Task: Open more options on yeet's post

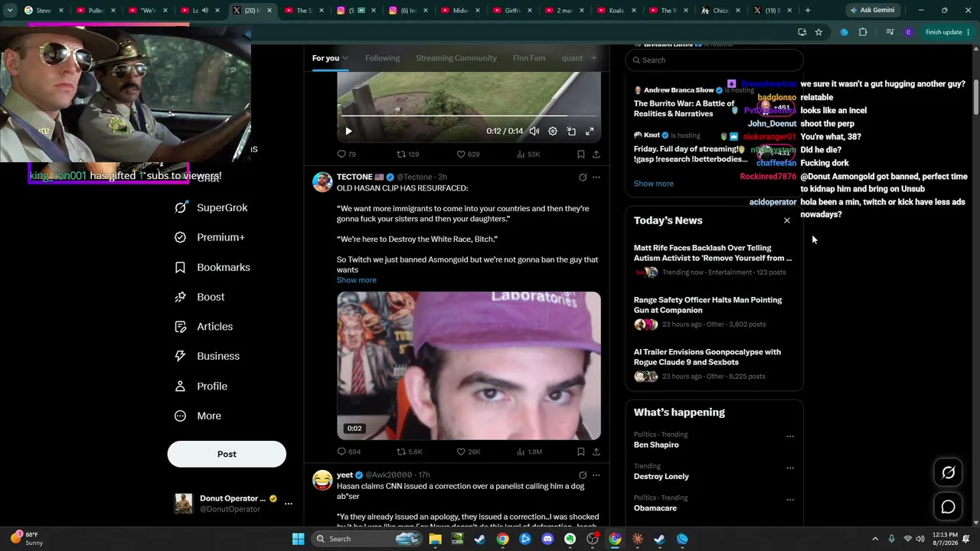Action: (x=596, y=475)
